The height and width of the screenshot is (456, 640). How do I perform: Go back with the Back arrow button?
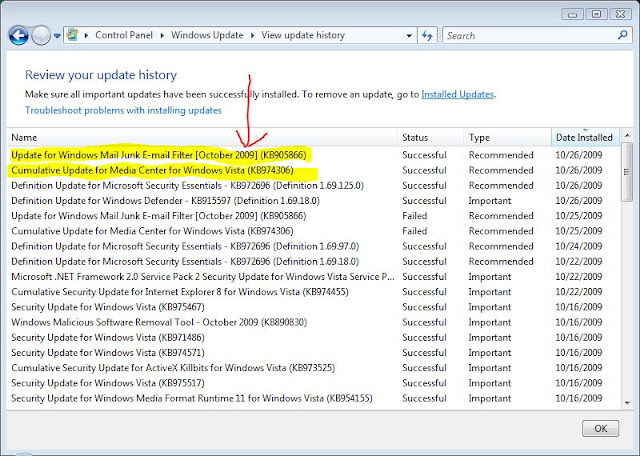(18, 36)
